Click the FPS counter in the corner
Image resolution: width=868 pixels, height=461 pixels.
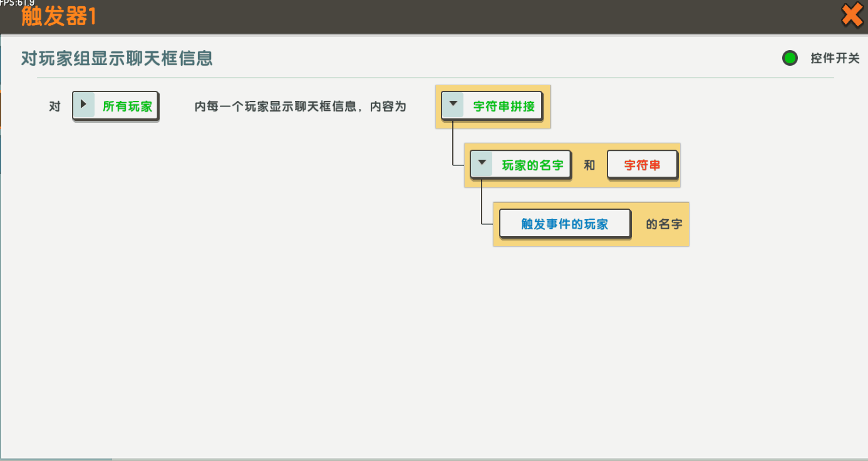point(18,4)
